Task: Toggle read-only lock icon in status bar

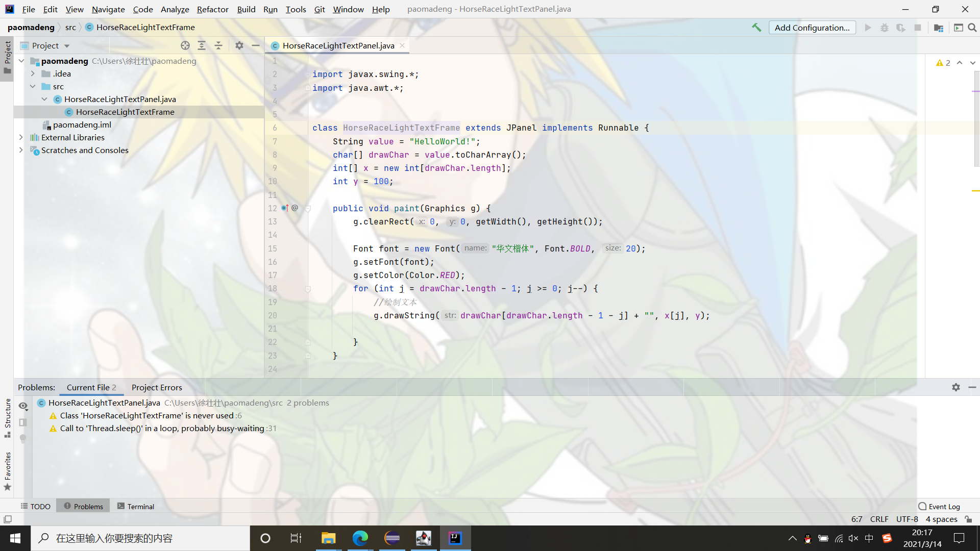Action: click(x=968, y=519)
